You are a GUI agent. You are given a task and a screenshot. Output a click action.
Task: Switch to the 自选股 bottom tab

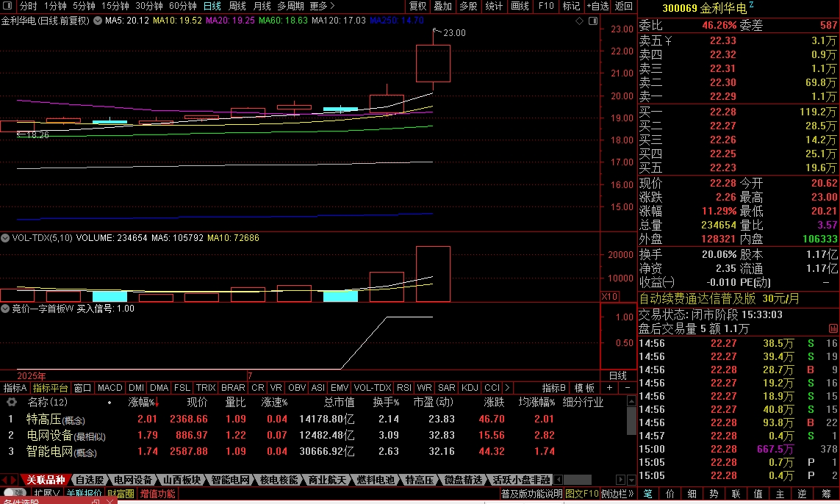pos(90,480)
